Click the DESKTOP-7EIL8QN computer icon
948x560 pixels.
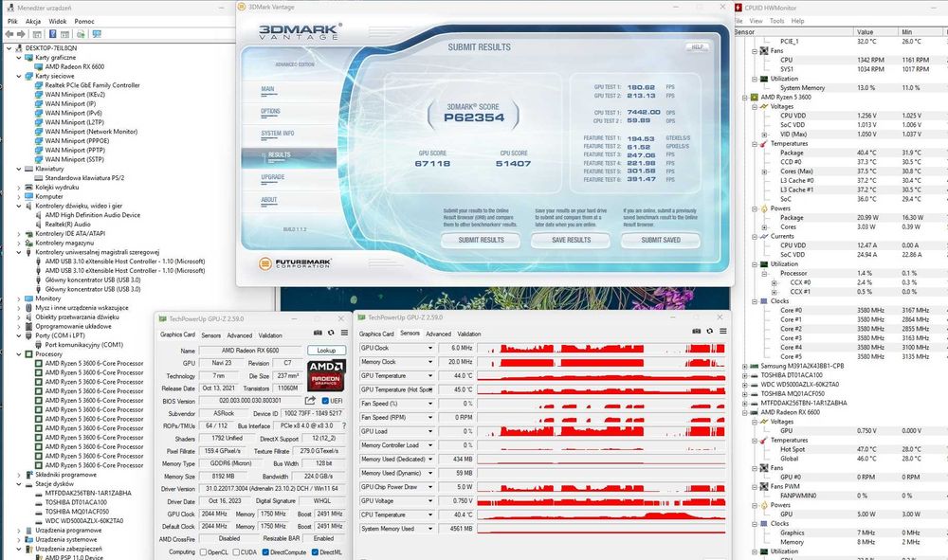pyautogui.click(x=19, y=48)
